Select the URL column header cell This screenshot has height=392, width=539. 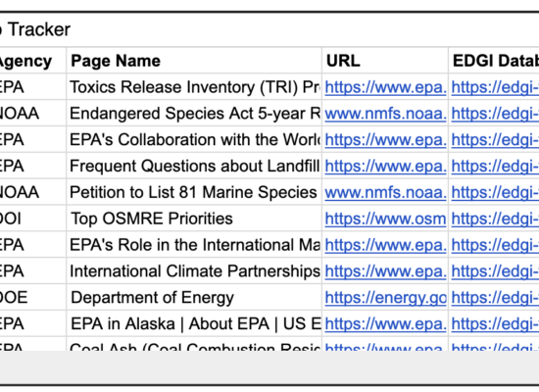[x=385, y=61]
